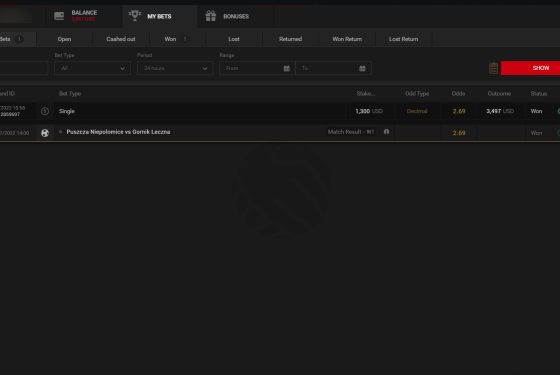
Task: Click the Status column header
Action: (539, 94)
